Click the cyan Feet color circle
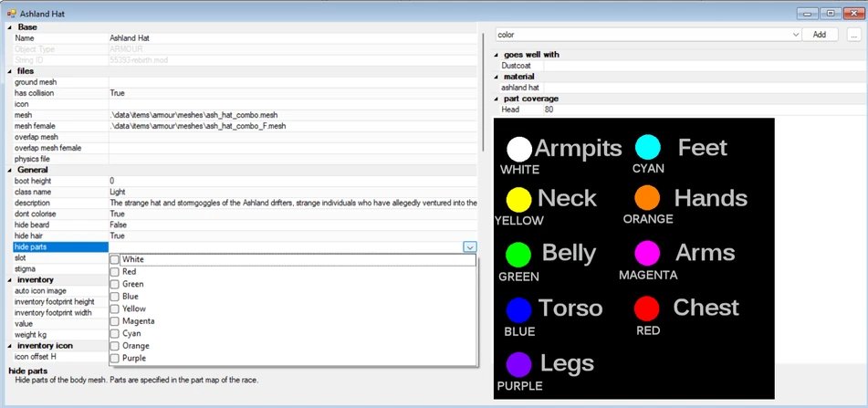 pyautogui.click(x=648, y=147)
